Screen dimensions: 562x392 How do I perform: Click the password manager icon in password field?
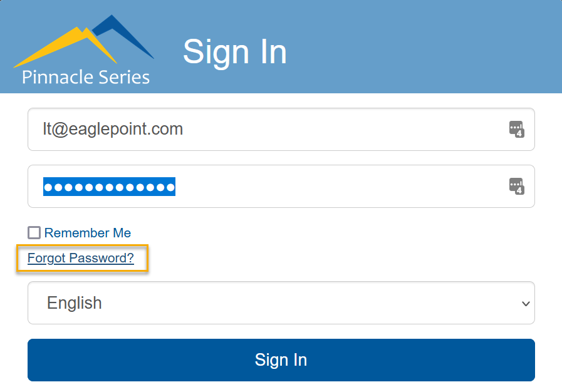(518, 186)
